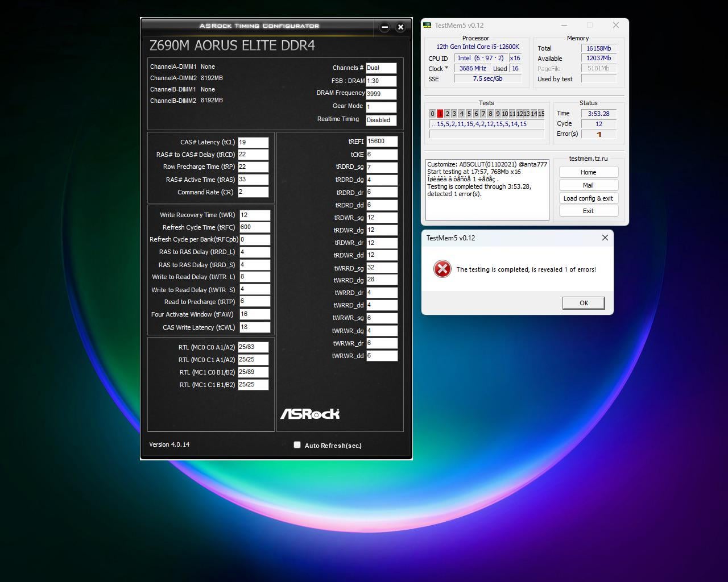This screenshot has width=728, height=582.
Task: Click the tRDRD_dg value field
Action: pyautogui.click(x=382, y=180)
